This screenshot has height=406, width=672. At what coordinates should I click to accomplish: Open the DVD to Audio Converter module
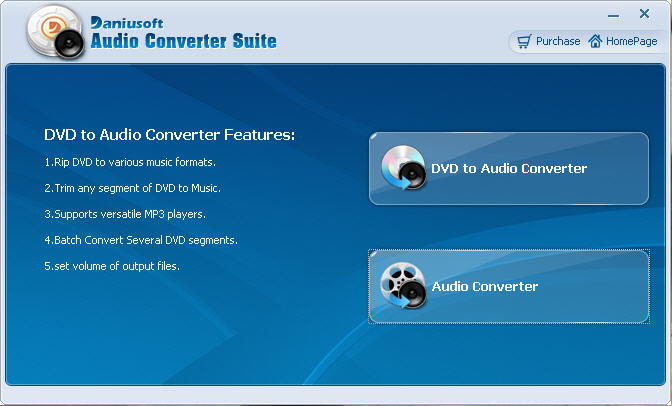509,168
